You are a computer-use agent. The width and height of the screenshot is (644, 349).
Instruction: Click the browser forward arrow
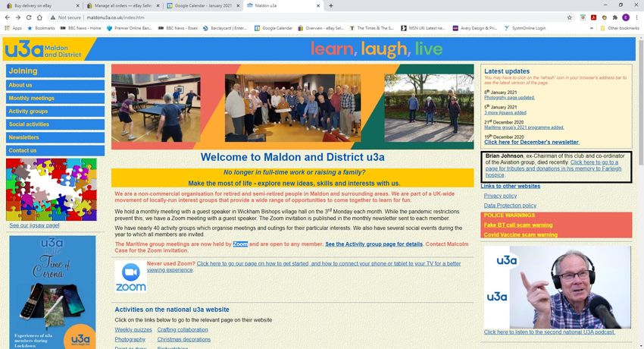18,17
